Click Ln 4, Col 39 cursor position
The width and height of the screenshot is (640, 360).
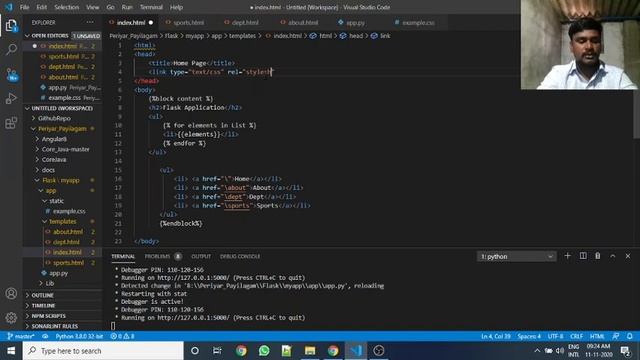(496, 336)
